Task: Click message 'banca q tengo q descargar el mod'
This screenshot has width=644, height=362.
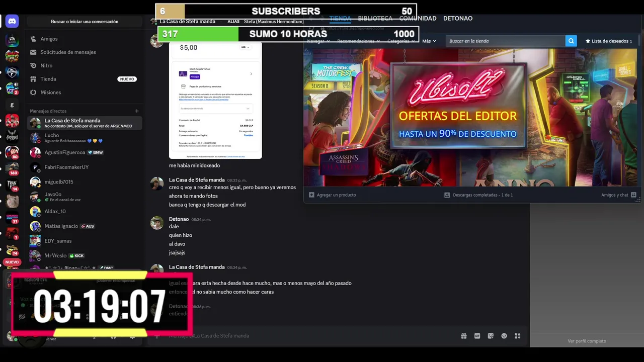Action: click(x=207, y=205)
